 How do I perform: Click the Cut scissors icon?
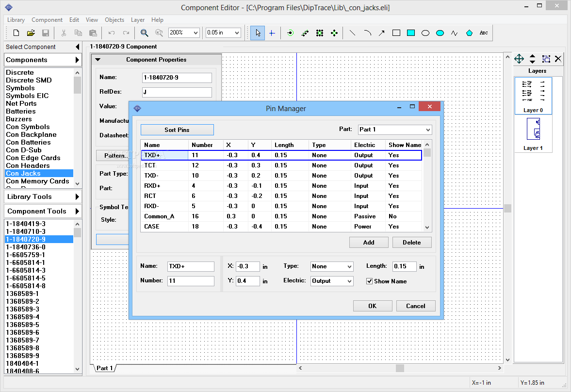pyautogui.click(x=64, y=33)
